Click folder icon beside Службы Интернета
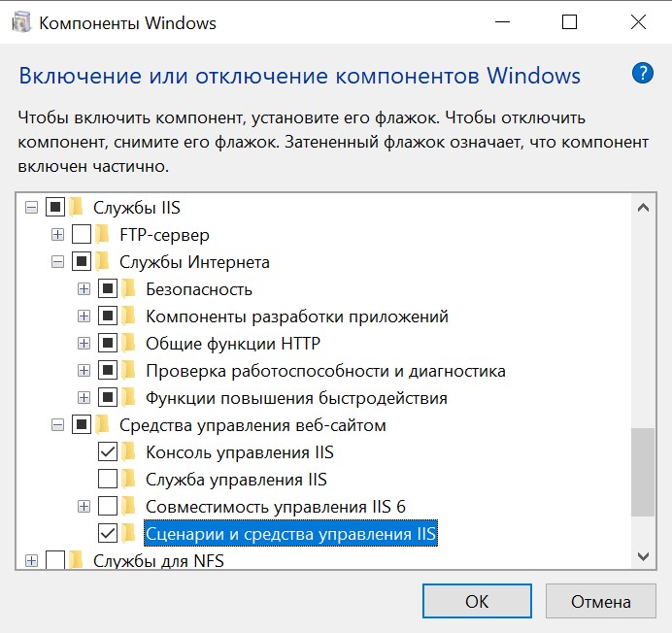The image size is (672, 633). tap(103, 262)
